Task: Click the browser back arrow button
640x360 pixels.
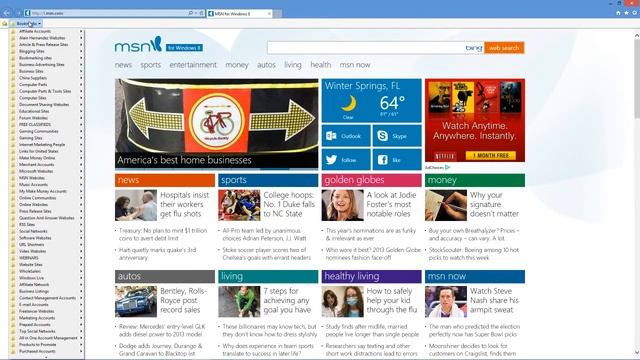Action: click(7, 13)
